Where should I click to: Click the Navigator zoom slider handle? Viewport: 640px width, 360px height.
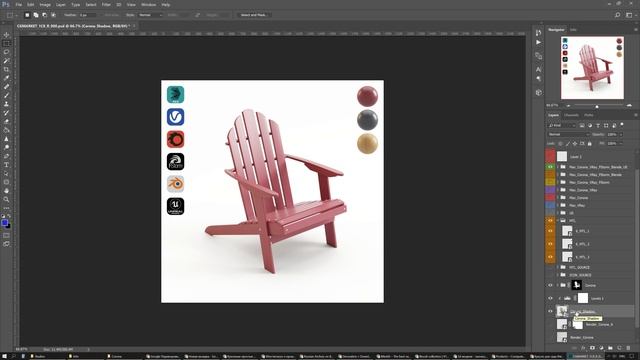click(x=597, y=106)
